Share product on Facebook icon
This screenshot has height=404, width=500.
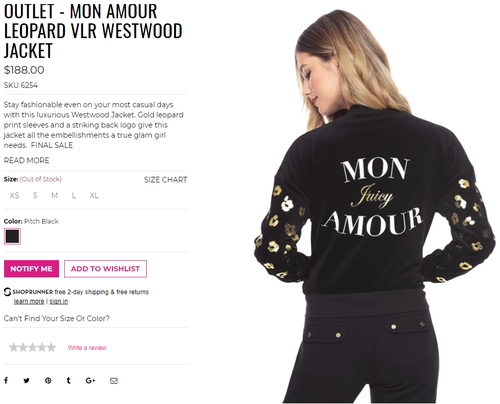click(x=6, y=380)
